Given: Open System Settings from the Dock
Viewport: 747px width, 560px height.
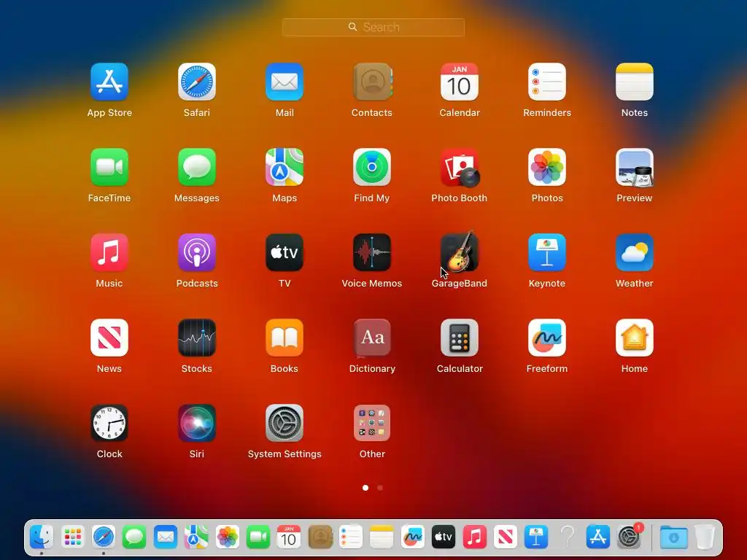Looking at the screenshot, I should tap(630, 537).
